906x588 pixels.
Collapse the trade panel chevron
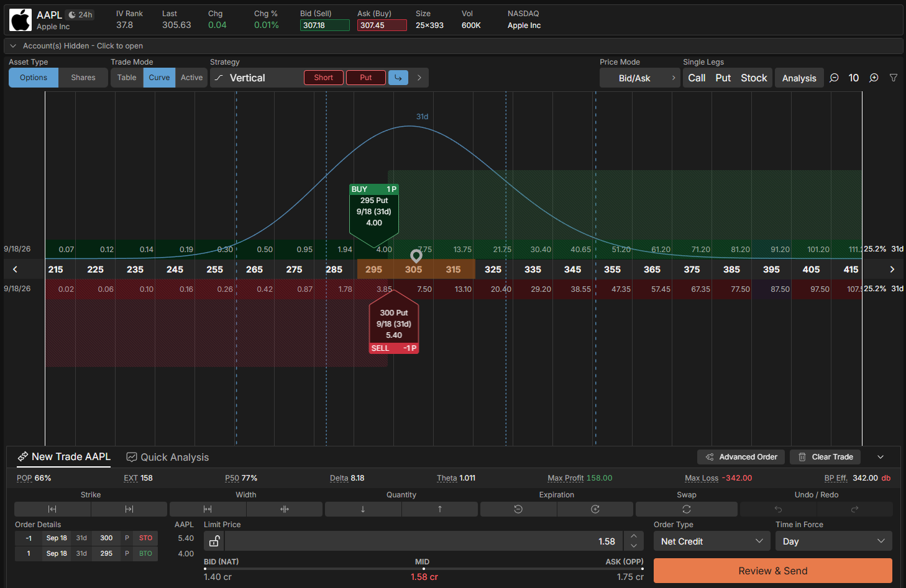tap(881, 457)
